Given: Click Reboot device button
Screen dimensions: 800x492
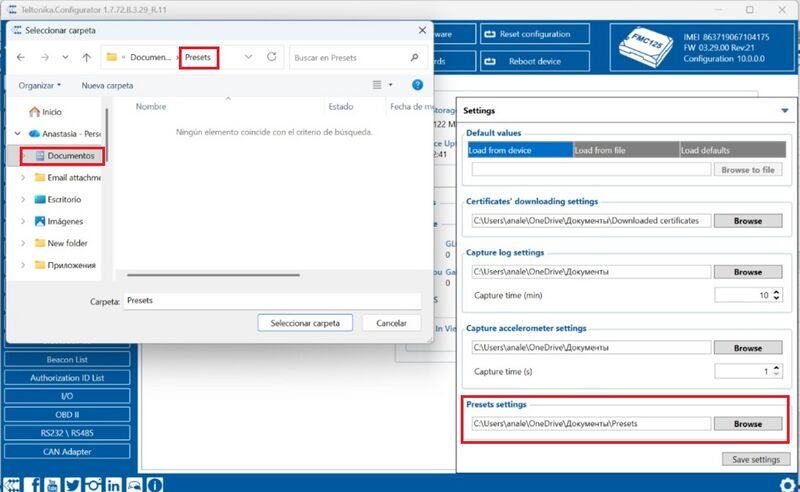Looking at the screenshot, I should [x=534, y=61].
